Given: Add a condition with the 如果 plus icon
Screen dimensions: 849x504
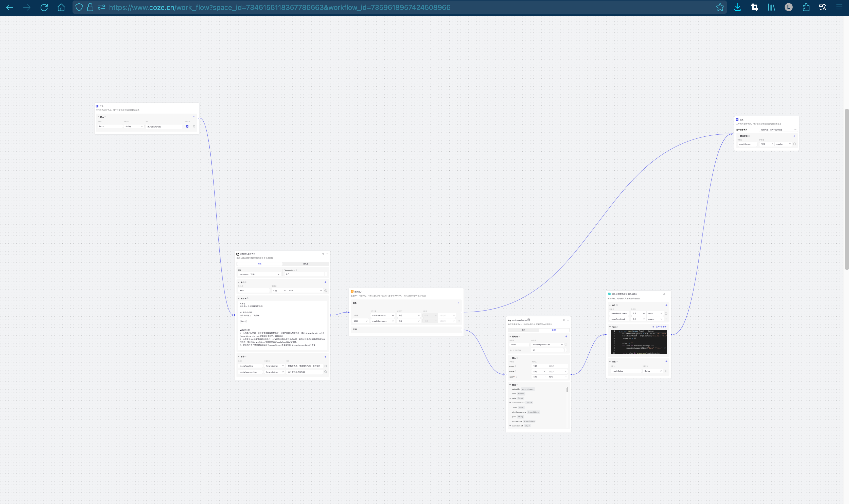Looking at the screenshot, I should [x=458, y=303].
